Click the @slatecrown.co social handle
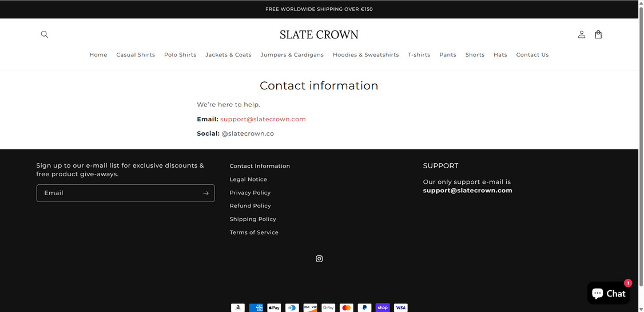The width and height of the screenshot is (644, 312). tap(248, 133)
